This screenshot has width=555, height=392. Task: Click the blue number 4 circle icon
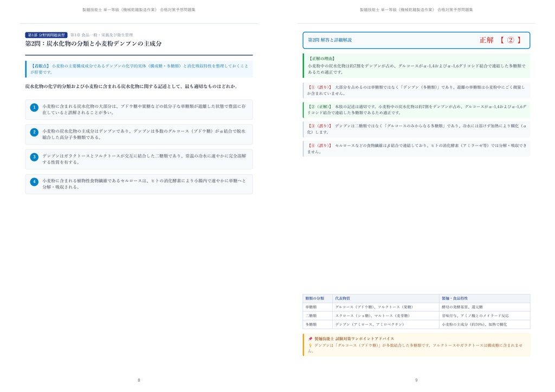[34, 182]
